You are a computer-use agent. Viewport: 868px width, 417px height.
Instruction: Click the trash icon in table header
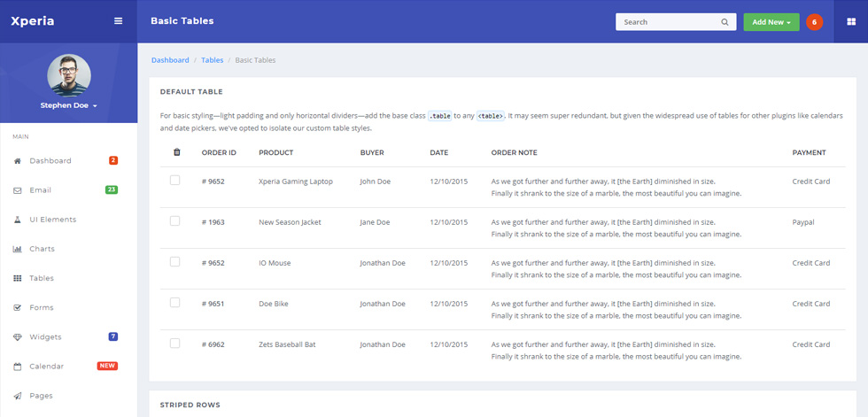click(177, 152)
